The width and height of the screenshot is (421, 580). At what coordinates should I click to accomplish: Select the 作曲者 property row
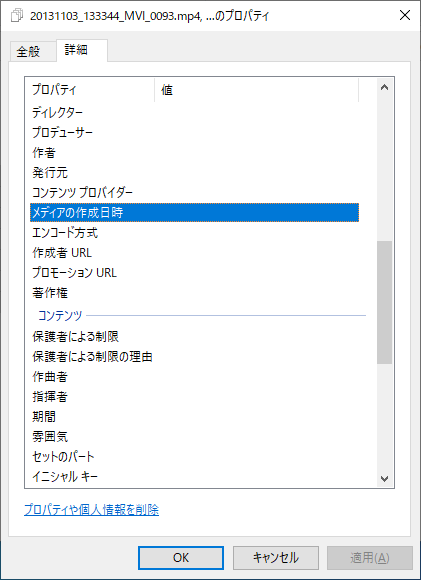(x=194, y=377)
